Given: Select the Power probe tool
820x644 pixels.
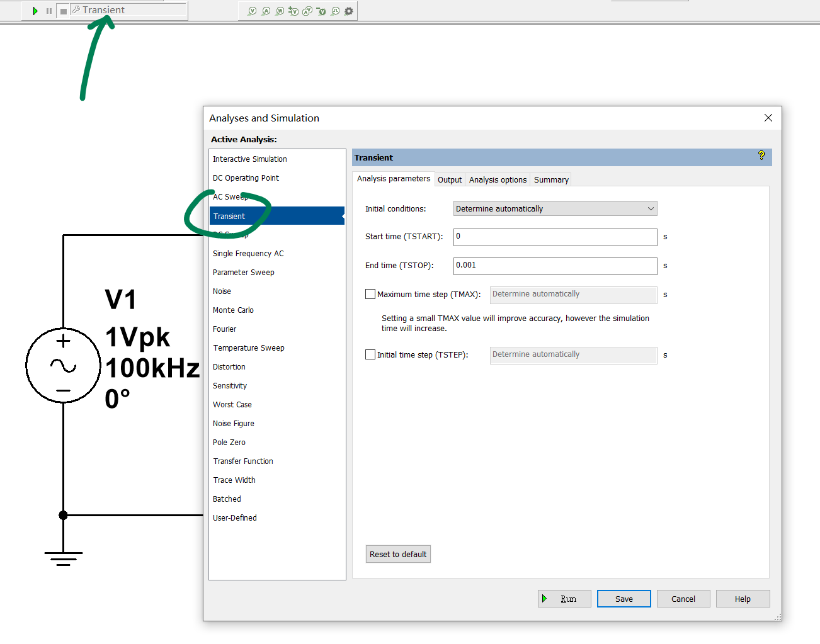Looking at the screenshot, I should point(280,11).
